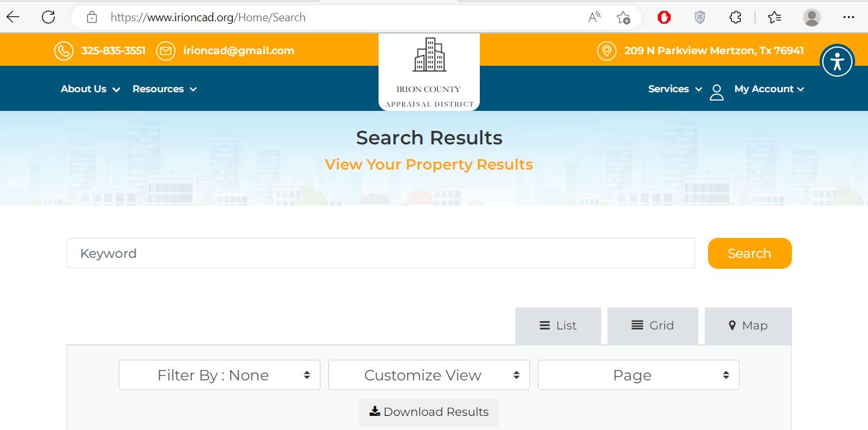This screenshot has height=430, width=868.
Task: Click the accessibility icon button
Action: pos(837,61)
